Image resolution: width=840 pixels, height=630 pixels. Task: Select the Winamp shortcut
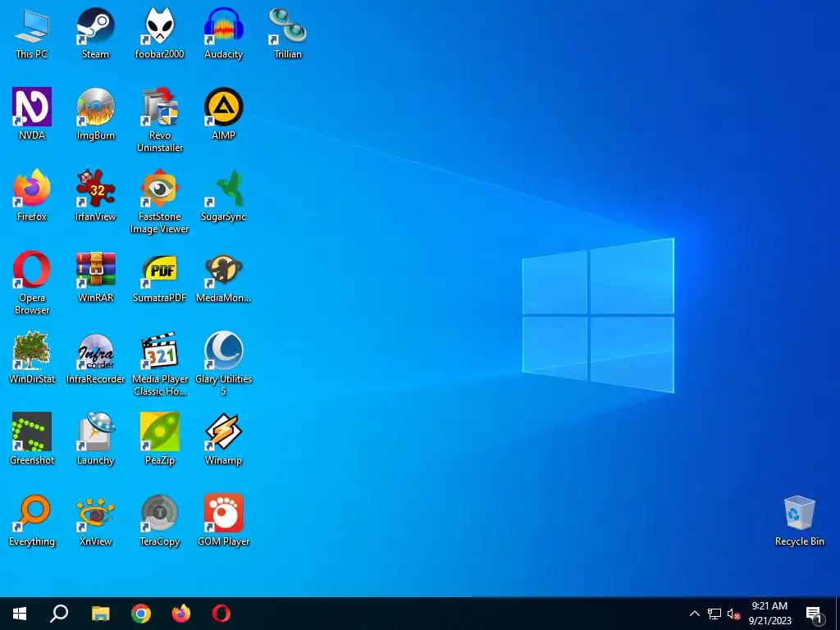223,439
